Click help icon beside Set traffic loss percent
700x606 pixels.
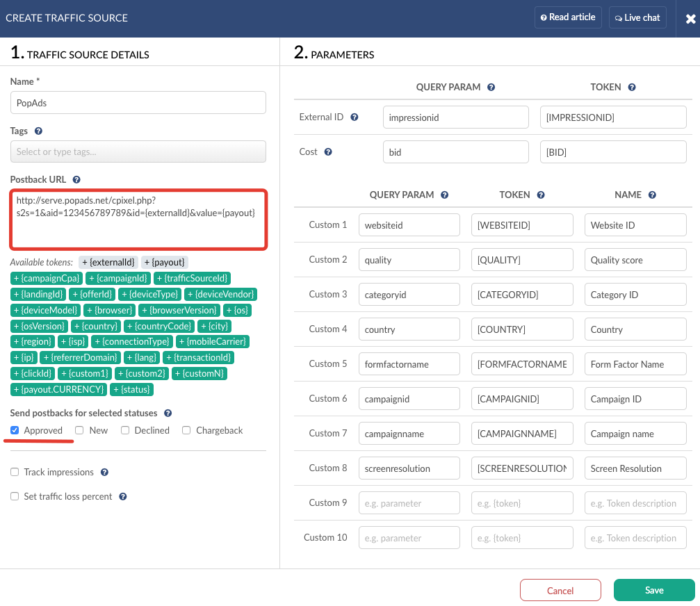click(x=122, y=497)
